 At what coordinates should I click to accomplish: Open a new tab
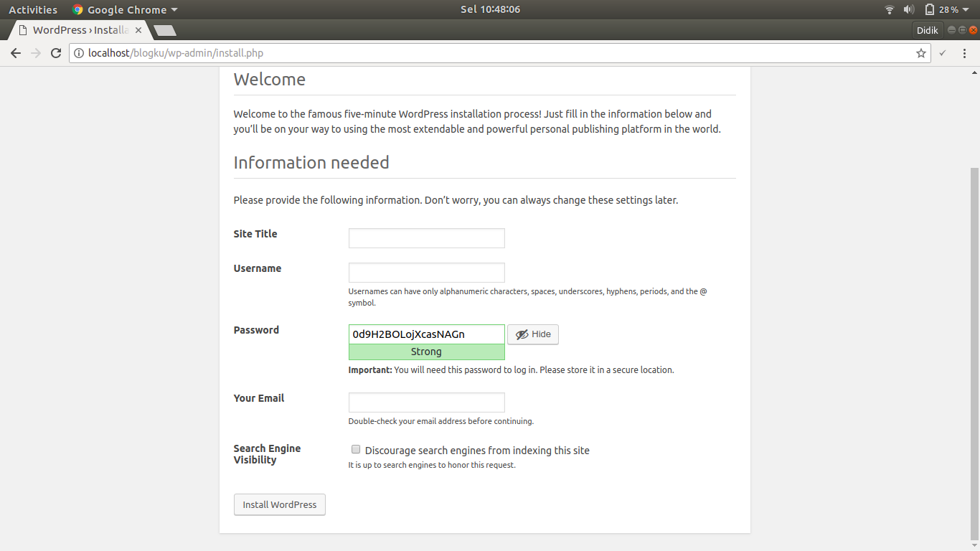pyautogui.click(x=165, y=30)
